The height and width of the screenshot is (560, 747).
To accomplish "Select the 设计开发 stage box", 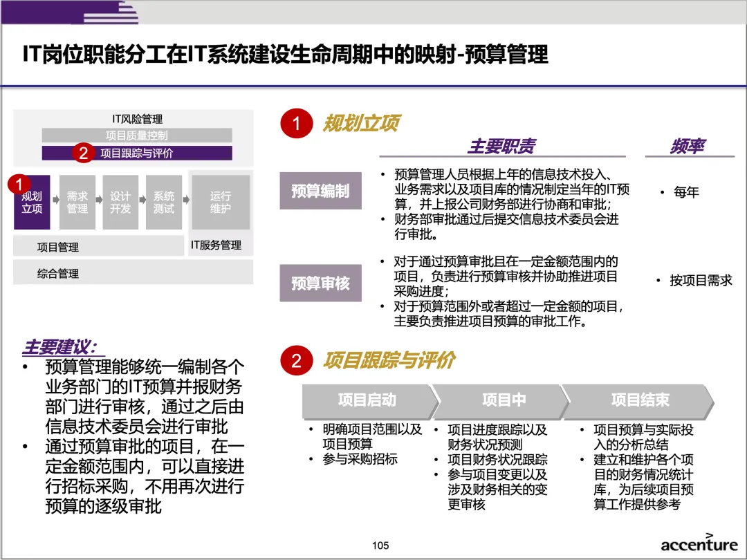I will click(x=120, y=203).
